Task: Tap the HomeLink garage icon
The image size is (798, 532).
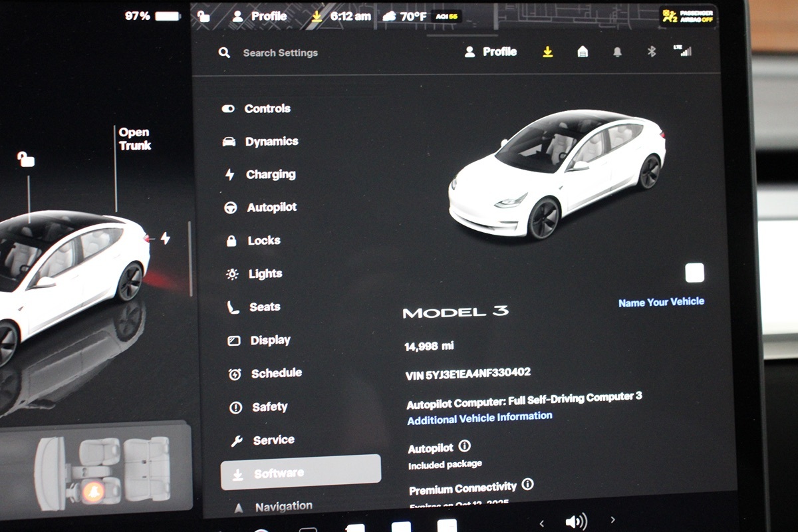Action: 583,52
